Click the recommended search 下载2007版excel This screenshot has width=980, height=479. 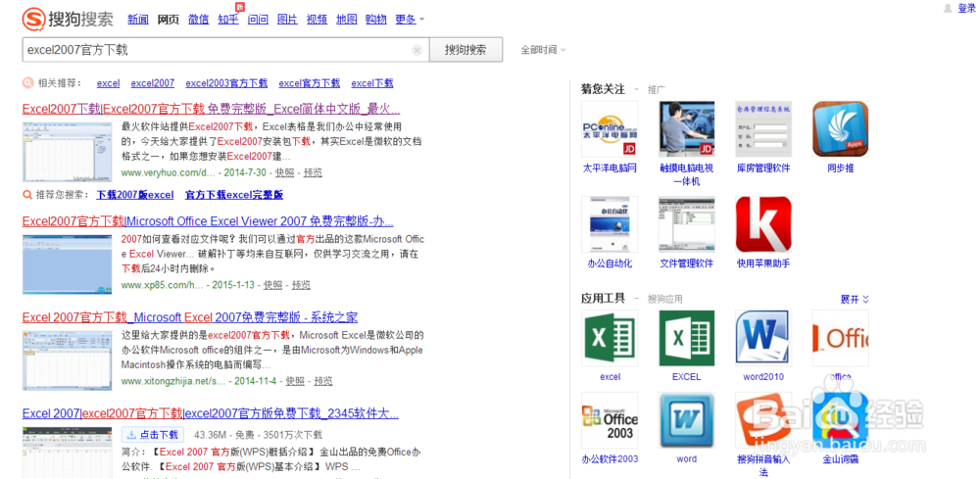click(x=135, y=195)
